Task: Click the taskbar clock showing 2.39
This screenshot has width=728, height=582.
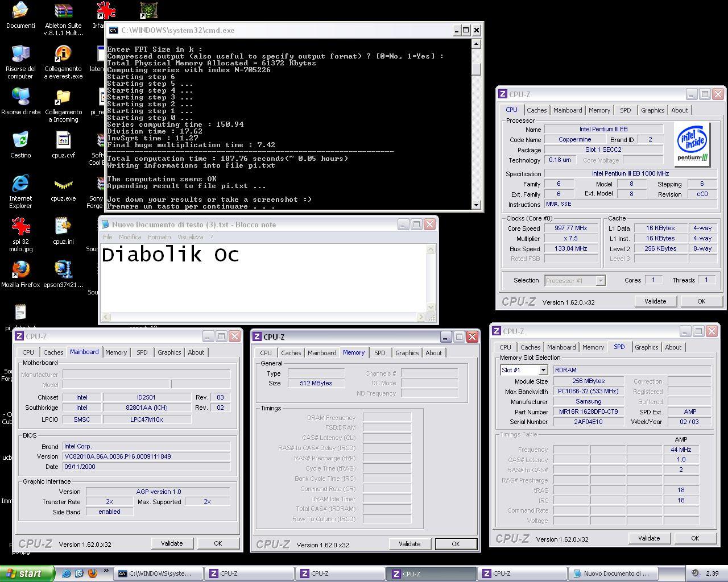Action: coord(712,573)
